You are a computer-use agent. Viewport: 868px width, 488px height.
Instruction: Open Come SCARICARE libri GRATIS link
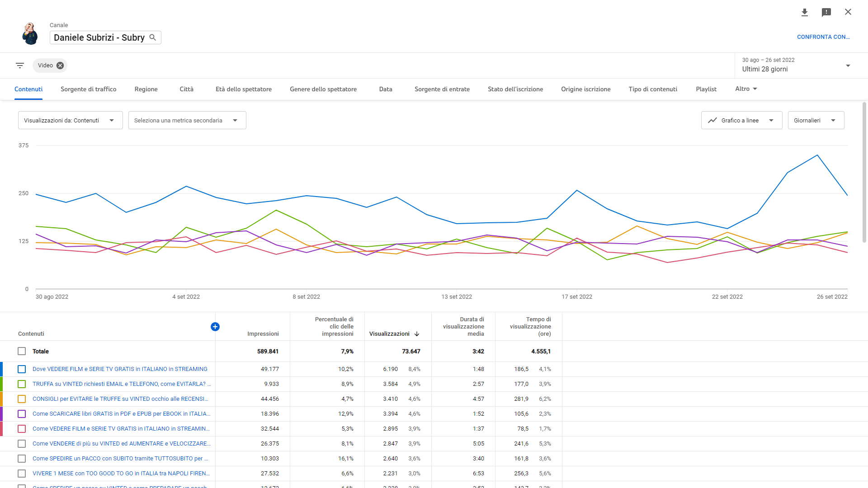click(121, 414)
